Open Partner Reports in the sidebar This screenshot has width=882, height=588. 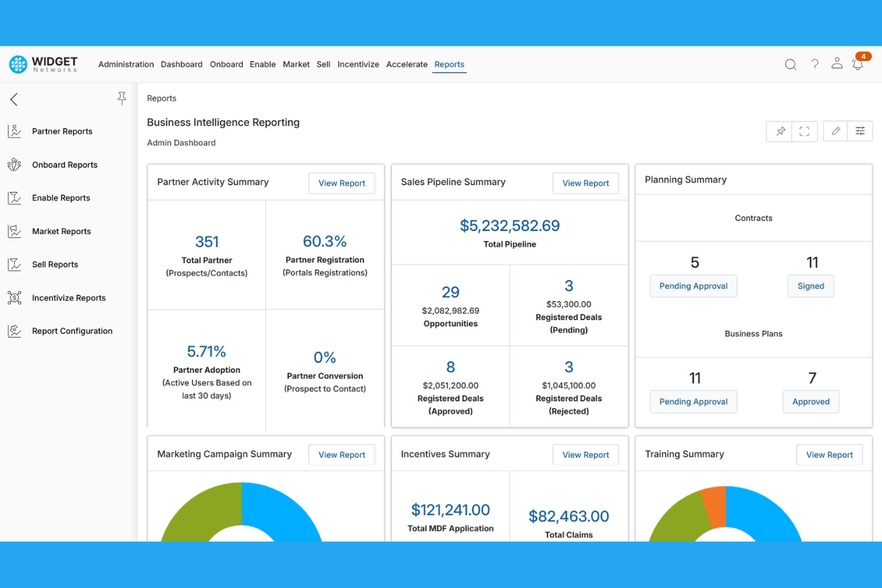[62, 131]
